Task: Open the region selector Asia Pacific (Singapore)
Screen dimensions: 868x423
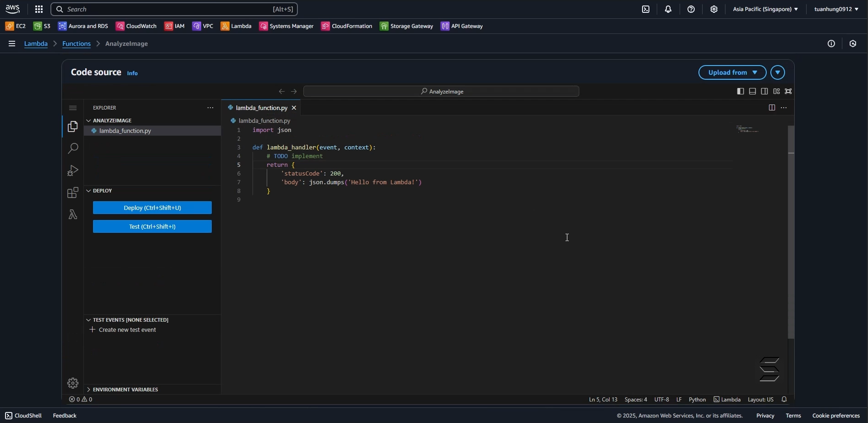Action: pos(765,9)
